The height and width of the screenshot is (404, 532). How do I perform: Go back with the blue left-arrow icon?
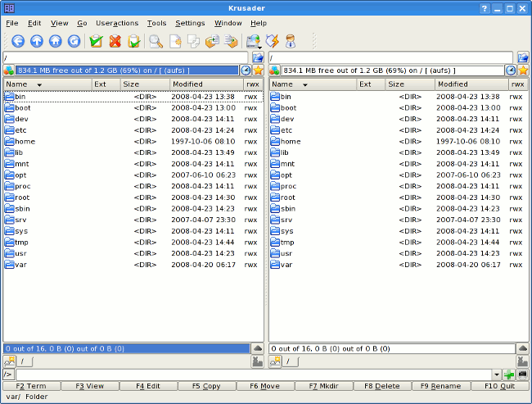(18, 41)
